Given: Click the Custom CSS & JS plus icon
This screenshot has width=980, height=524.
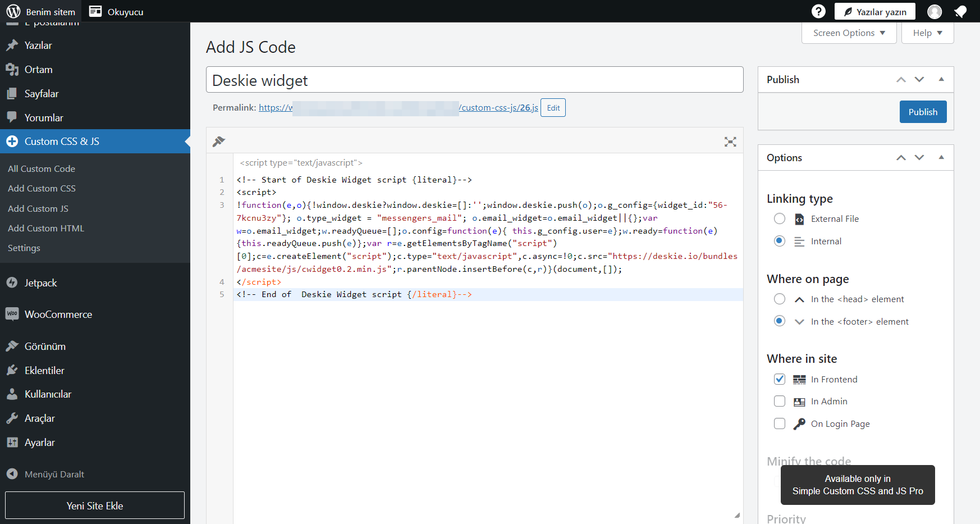Looking at the screenshot, I should [12, 142].
